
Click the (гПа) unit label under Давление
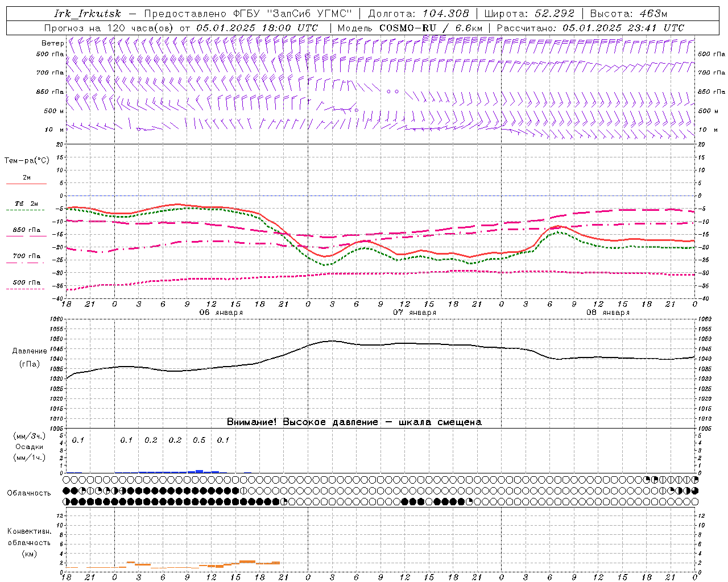[28, 364]
